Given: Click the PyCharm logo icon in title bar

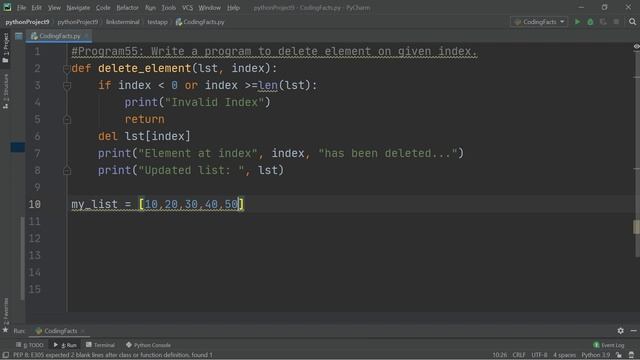Looking at the screenshot, I should tap(7, 7).
